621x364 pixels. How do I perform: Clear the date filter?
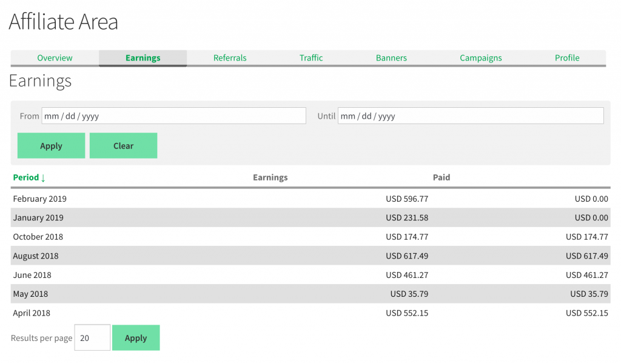point(123,145)
